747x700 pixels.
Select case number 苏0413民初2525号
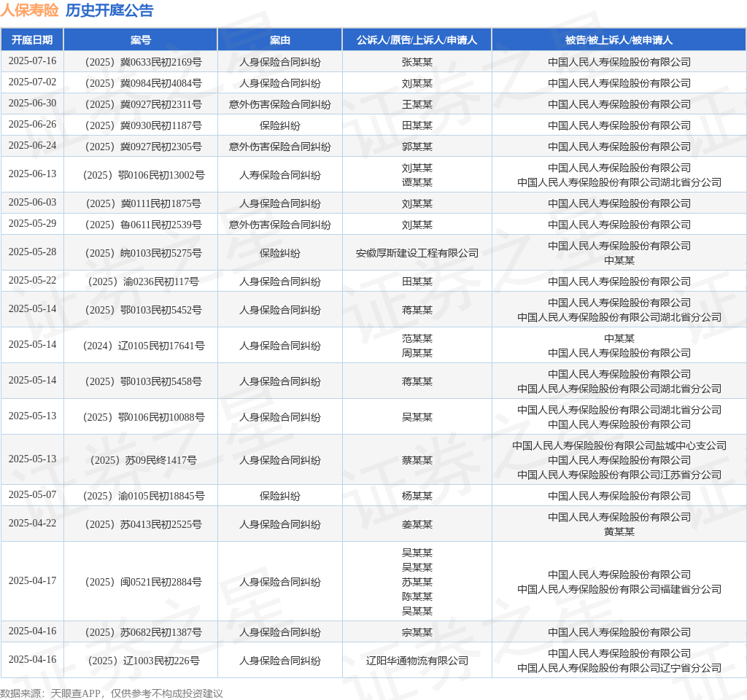144,524
